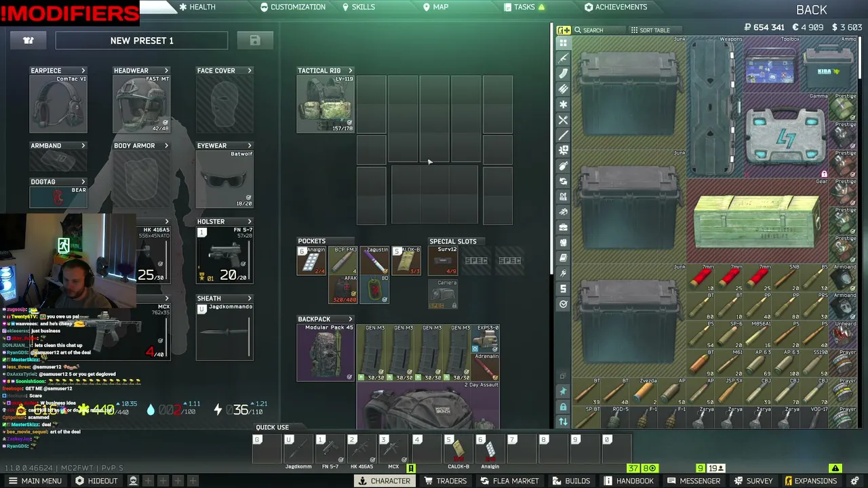Click the New Preset 1 name field
The width and height of the screenshot is (868, 488).
(142, 41)
